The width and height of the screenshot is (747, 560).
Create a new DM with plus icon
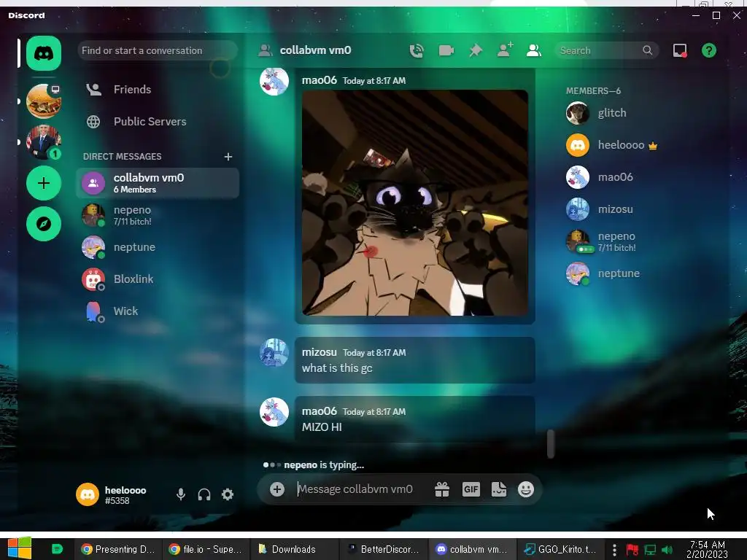click(228, 157)
